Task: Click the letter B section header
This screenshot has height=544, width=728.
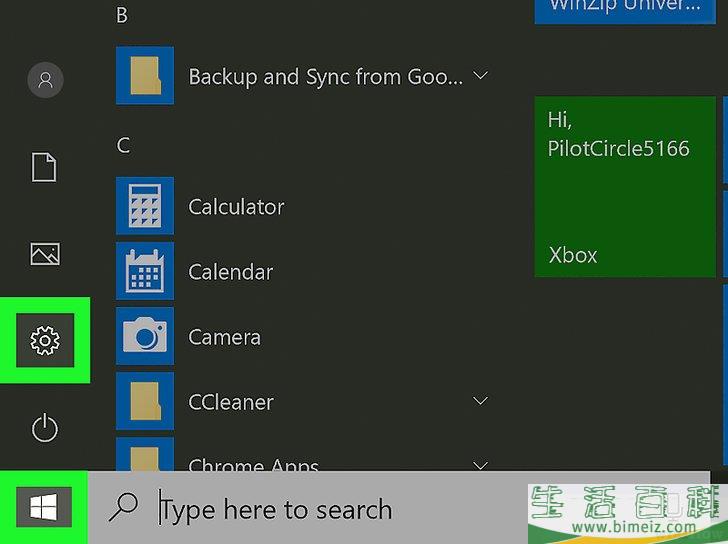Action: pyautogui.click(x=122, y=15)
